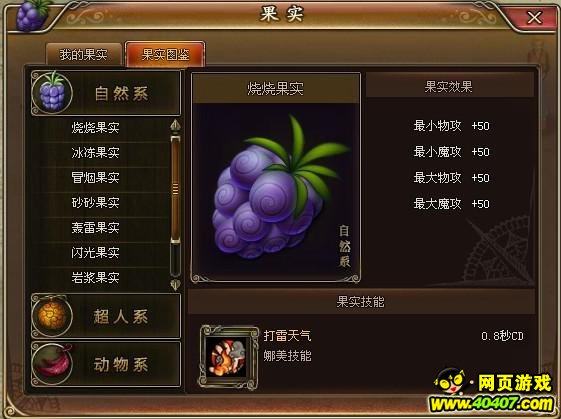
Task: Click the scroll-down arrow of fruit list
Action: (x=175, y=284)
